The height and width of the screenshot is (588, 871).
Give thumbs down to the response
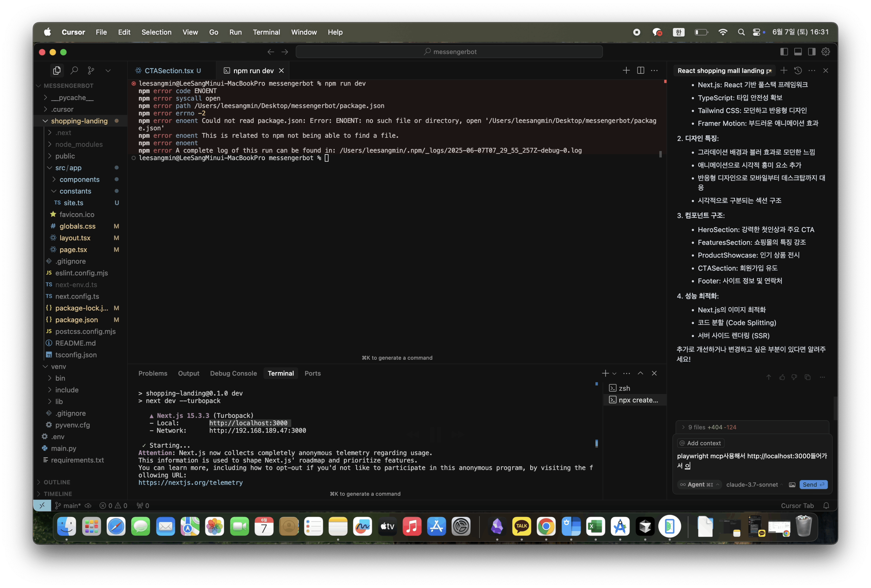coord(795,377)
